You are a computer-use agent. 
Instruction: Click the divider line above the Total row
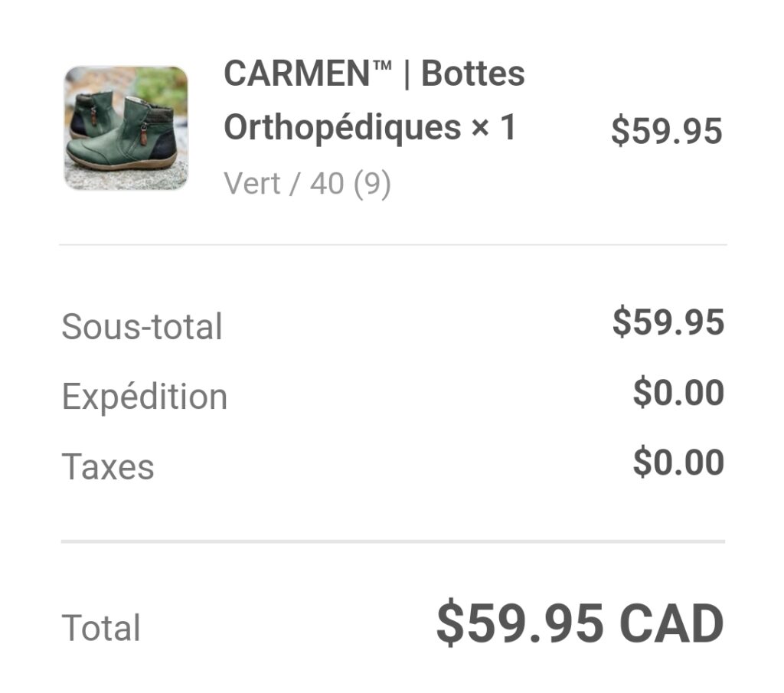(392, 541)
